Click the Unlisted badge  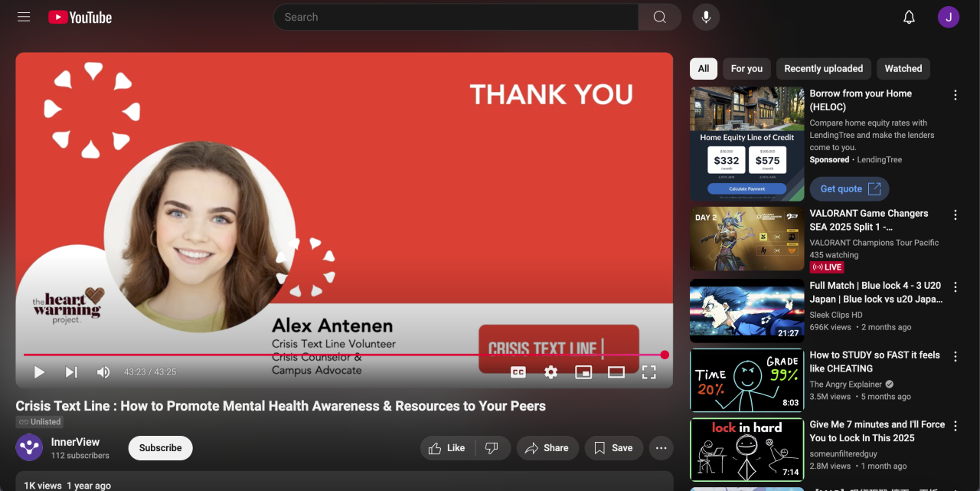click(40, 422)
